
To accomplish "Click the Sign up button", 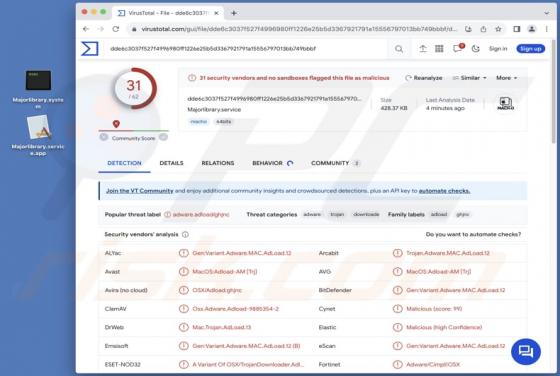I will [531, 49].
